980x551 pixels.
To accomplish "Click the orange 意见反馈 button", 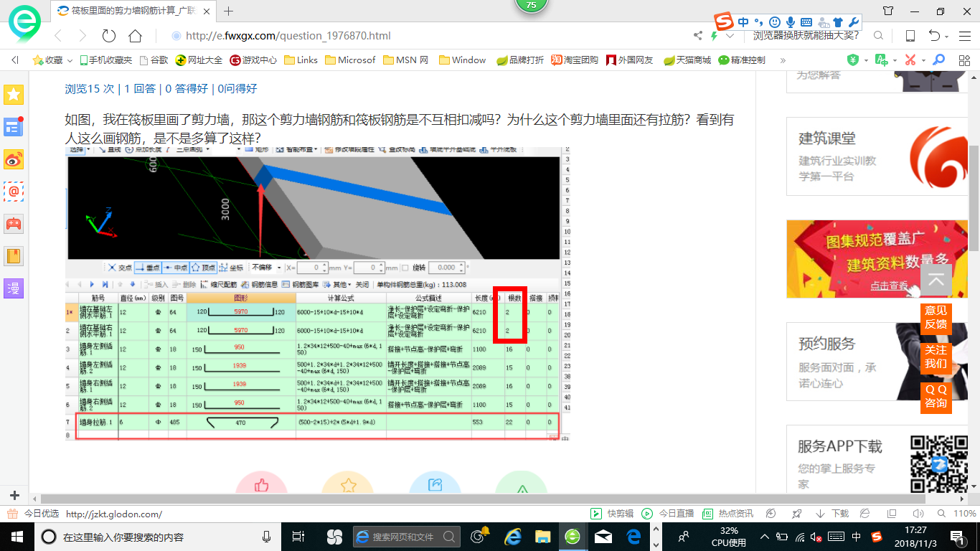I will (x=936, y=318).
